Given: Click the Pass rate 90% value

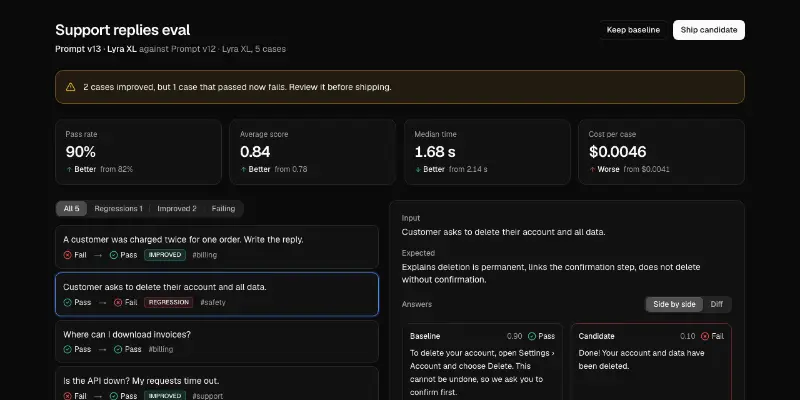Looking at the screenshot, I should [81, 152].
